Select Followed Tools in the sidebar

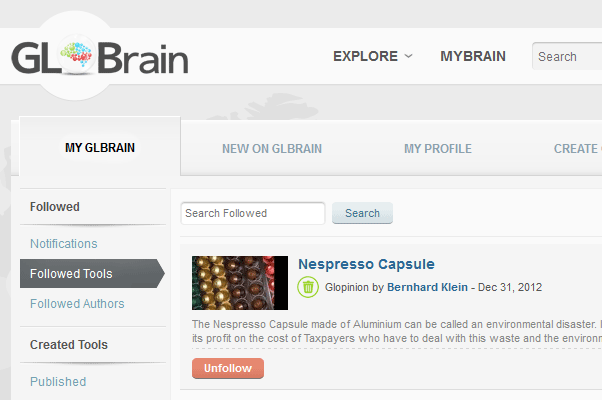click(x=92, y=273)
